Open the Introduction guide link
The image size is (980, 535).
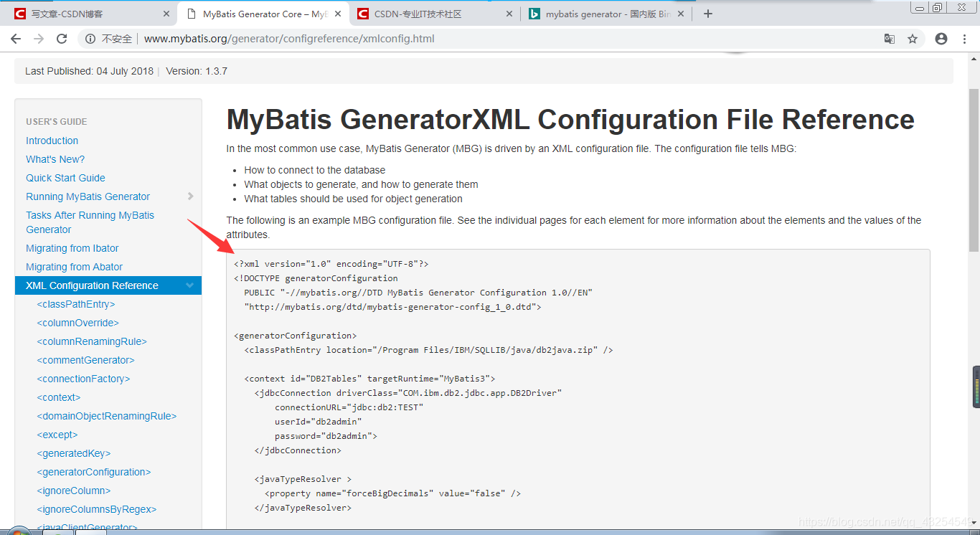pyautogui.click(x=52, y=141)
